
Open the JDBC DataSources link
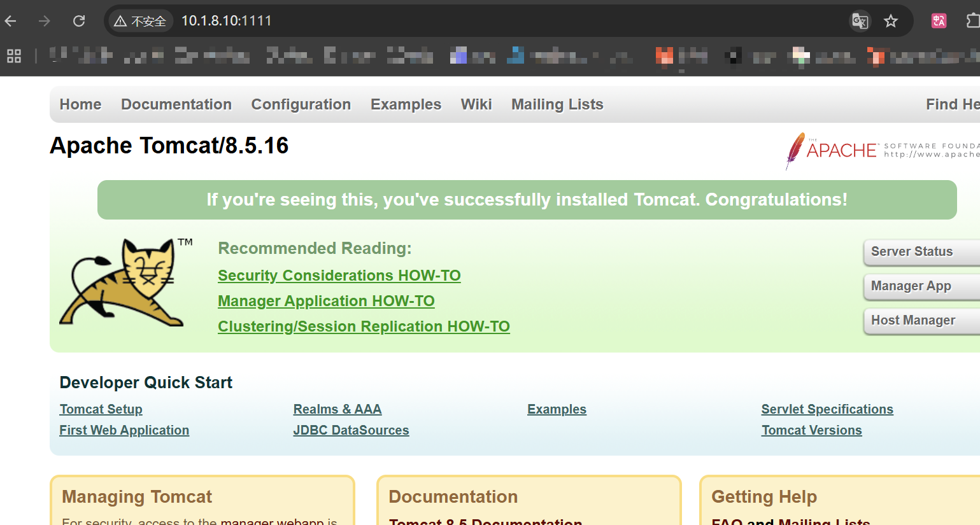click(x=351, y=430)
